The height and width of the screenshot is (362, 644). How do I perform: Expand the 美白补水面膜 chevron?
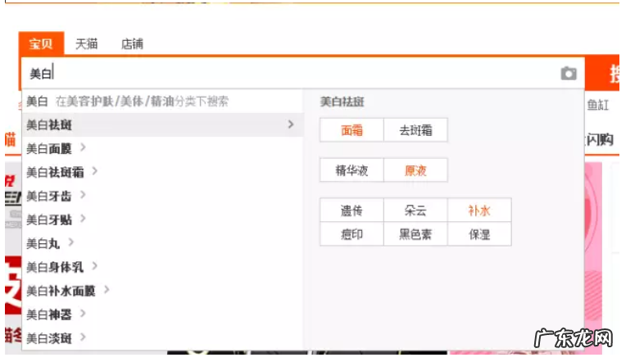107,290
